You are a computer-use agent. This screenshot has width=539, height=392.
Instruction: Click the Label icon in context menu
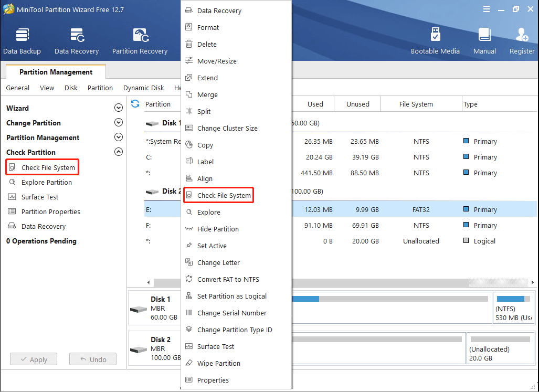(x=189, y=162)
